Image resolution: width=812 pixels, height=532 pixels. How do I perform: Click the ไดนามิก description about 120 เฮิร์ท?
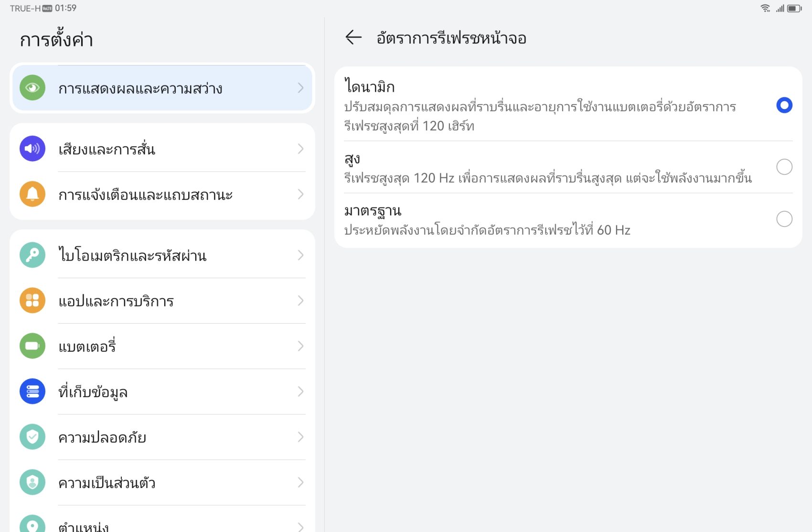pos(540,116)
